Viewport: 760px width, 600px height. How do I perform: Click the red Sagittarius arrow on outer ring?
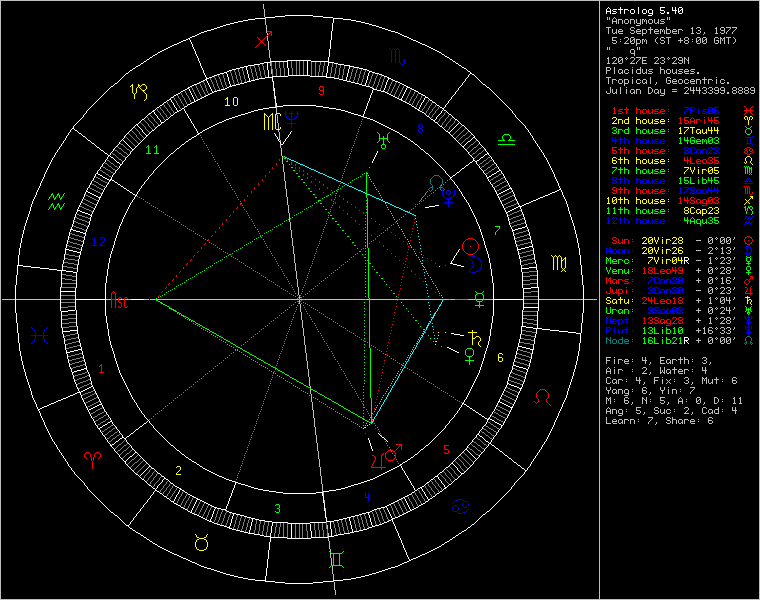264,41
